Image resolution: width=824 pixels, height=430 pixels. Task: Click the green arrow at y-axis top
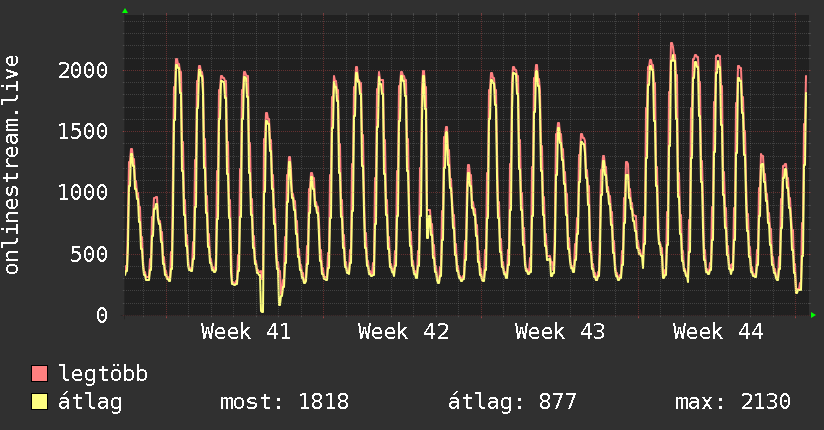[x=125, y=11]
